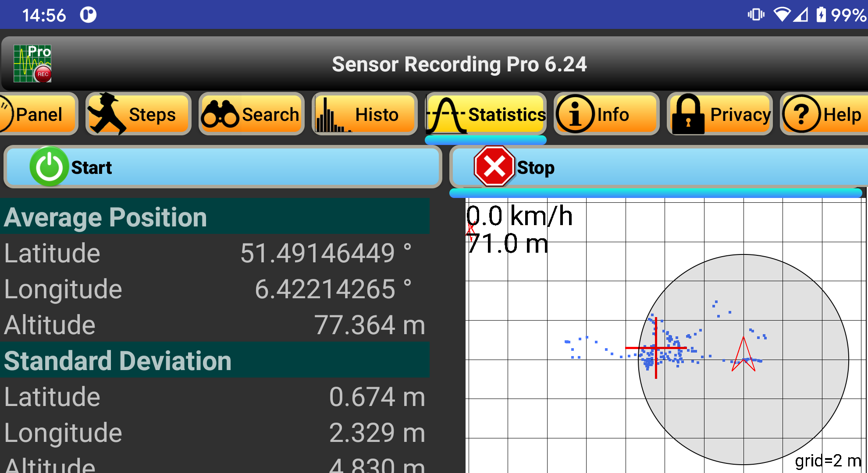
Task: Switch to the Histo tab
Action: (365, 115)
